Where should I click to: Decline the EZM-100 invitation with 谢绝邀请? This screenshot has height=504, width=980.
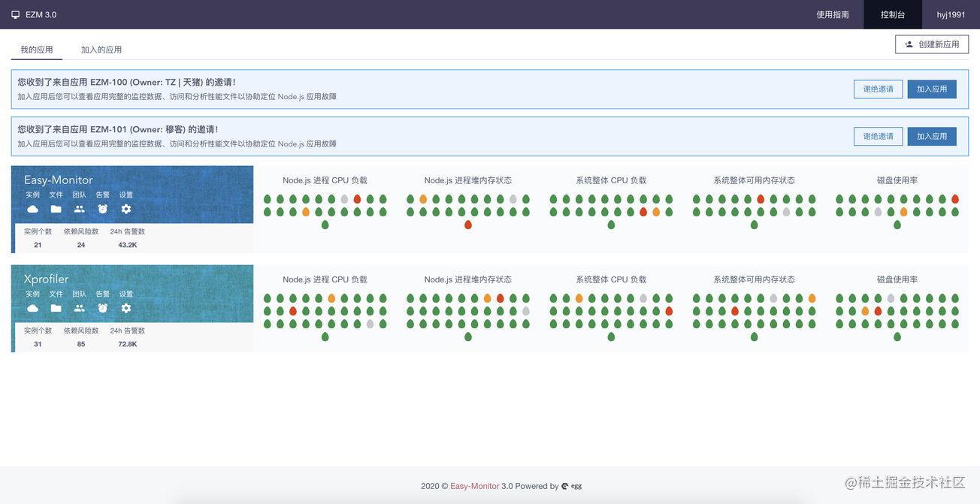878,89
